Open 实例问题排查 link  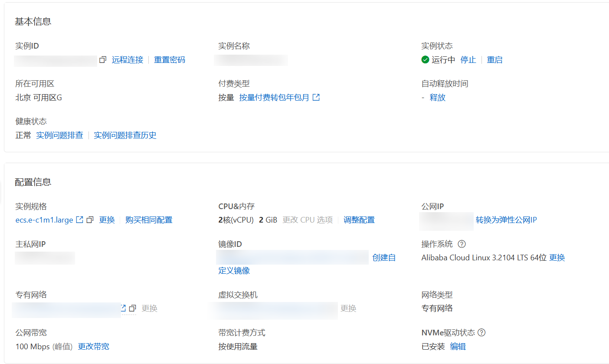(x=59, y=135)
